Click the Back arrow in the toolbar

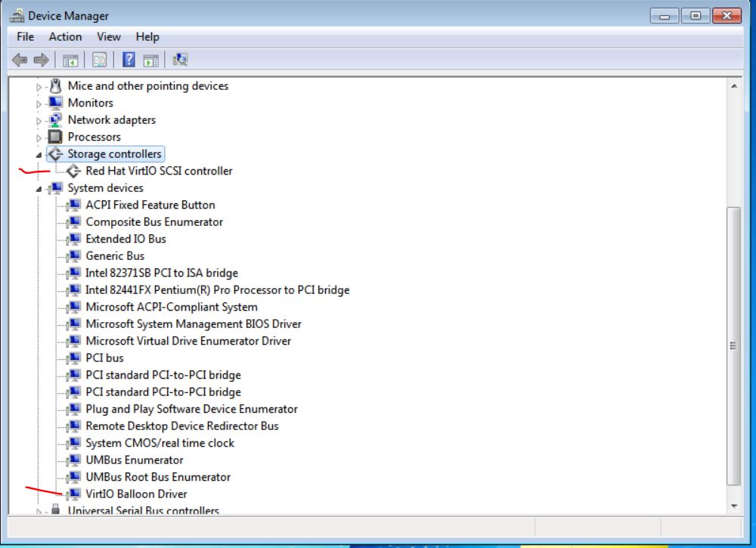click(20, 60)
